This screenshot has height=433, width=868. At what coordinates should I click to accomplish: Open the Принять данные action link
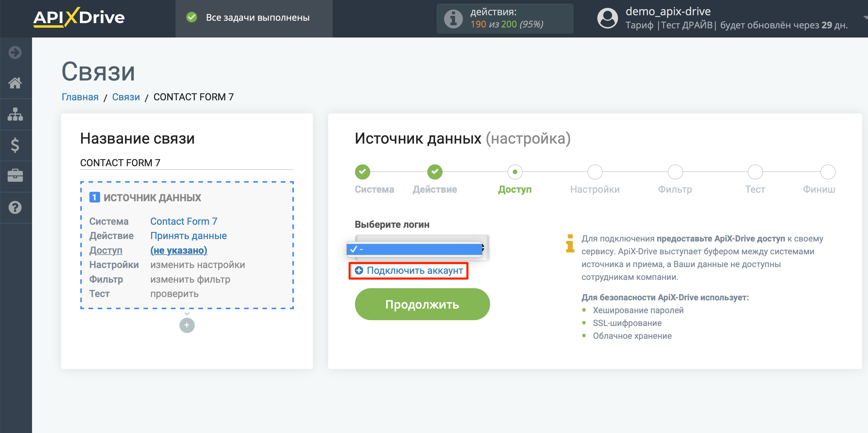tap(188, 236)
